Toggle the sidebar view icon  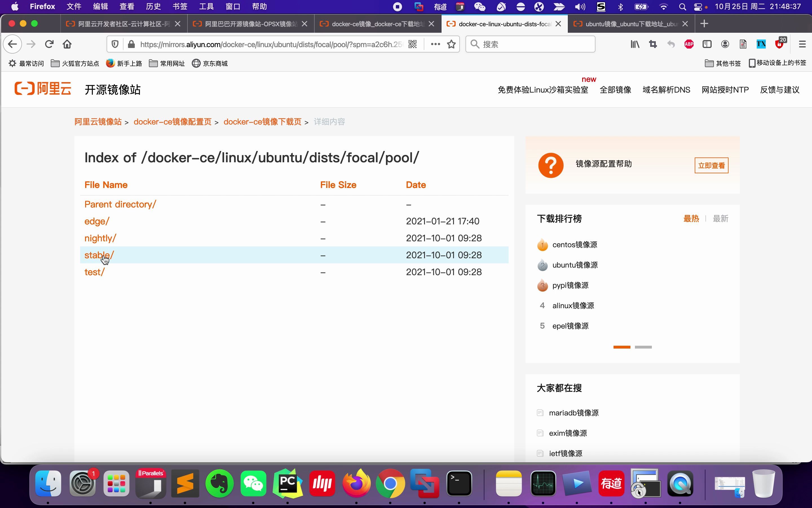coord(707,44)
